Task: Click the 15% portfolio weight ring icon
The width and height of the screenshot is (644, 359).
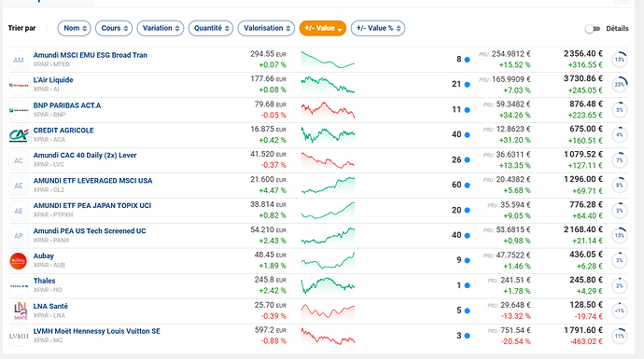Action: (x=620, y=60)
